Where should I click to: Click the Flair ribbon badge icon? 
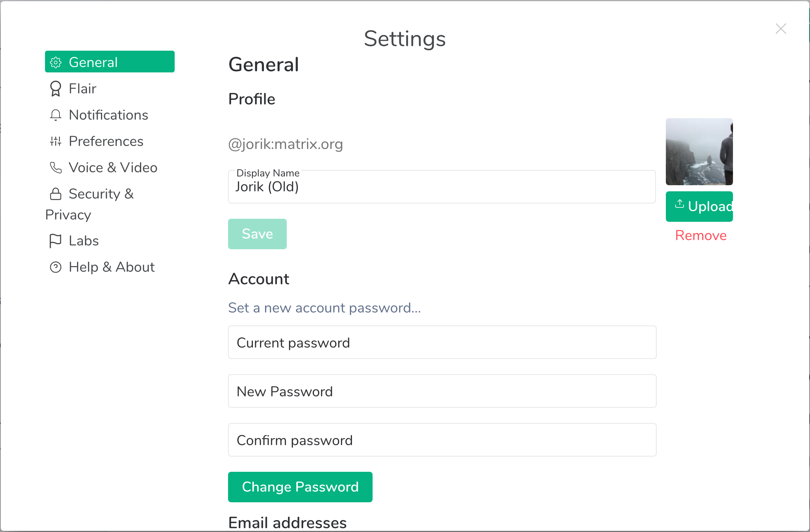56,89
